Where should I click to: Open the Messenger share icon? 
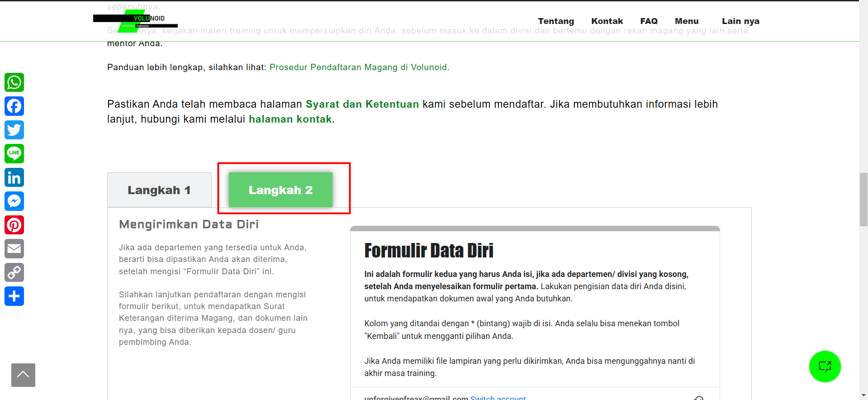tap(14, 201)
